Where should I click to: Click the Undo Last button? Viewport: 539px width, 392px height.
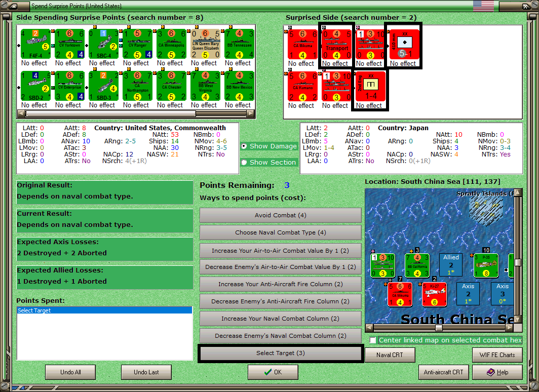146,372
